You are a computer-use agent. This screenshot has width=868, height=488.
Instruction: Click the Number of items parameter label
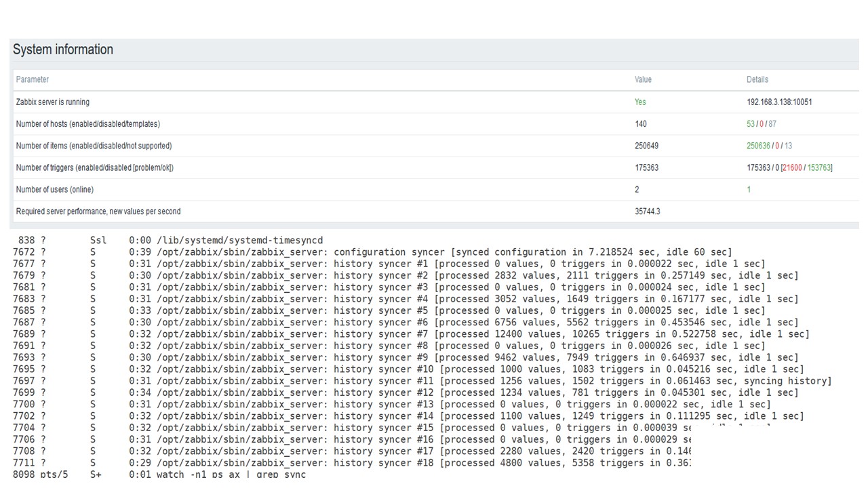click(x=94, y=146)
